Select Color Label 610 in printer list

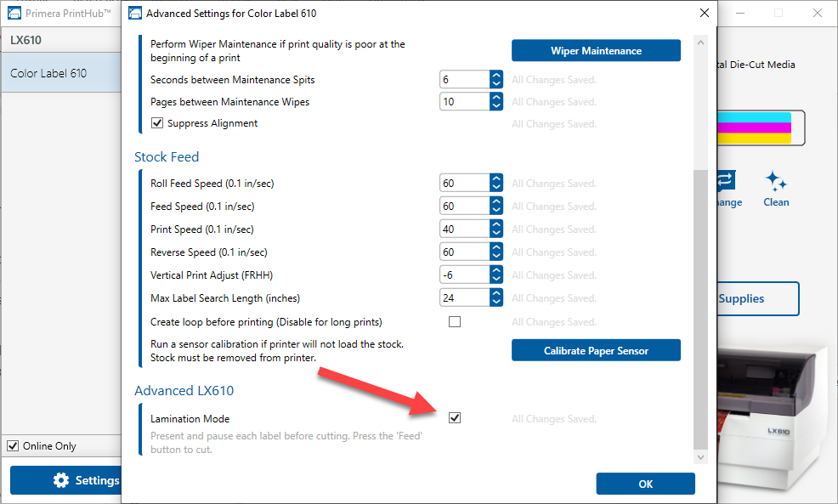tap(61, 73)
